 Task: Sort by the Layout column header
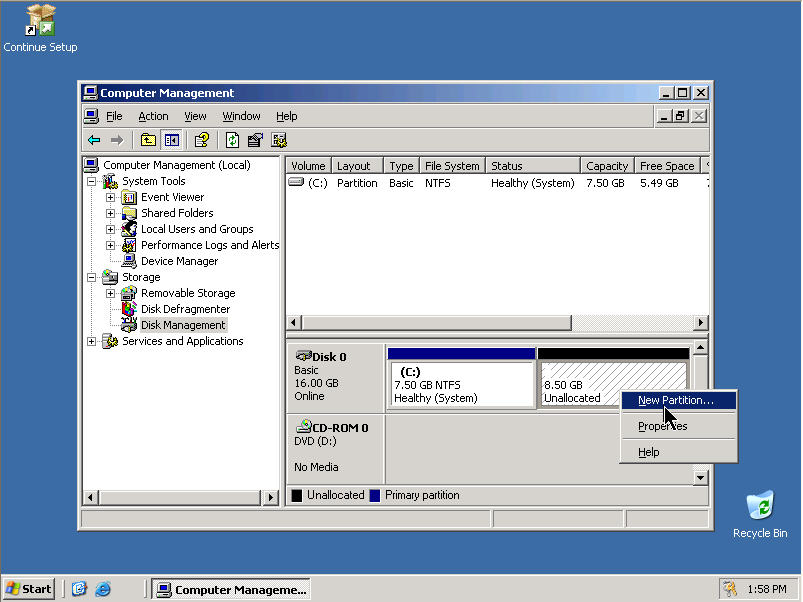coord(357,166)
